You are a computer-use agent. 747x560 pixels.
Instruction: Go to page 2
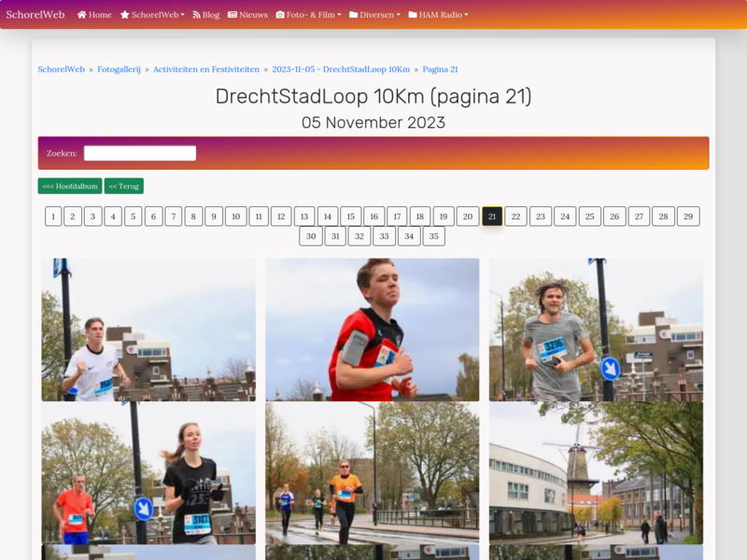(73, 217)
